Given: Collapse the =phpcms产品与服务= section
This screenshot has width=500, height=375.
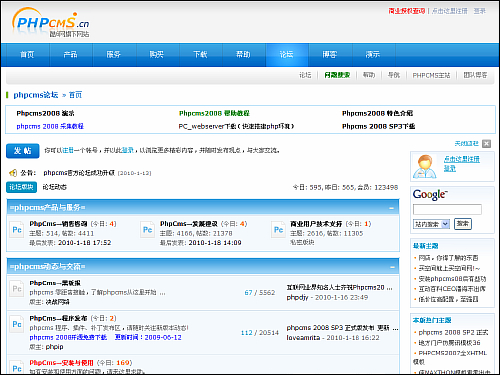Looking at the screenshot, I should click(391, 208).
